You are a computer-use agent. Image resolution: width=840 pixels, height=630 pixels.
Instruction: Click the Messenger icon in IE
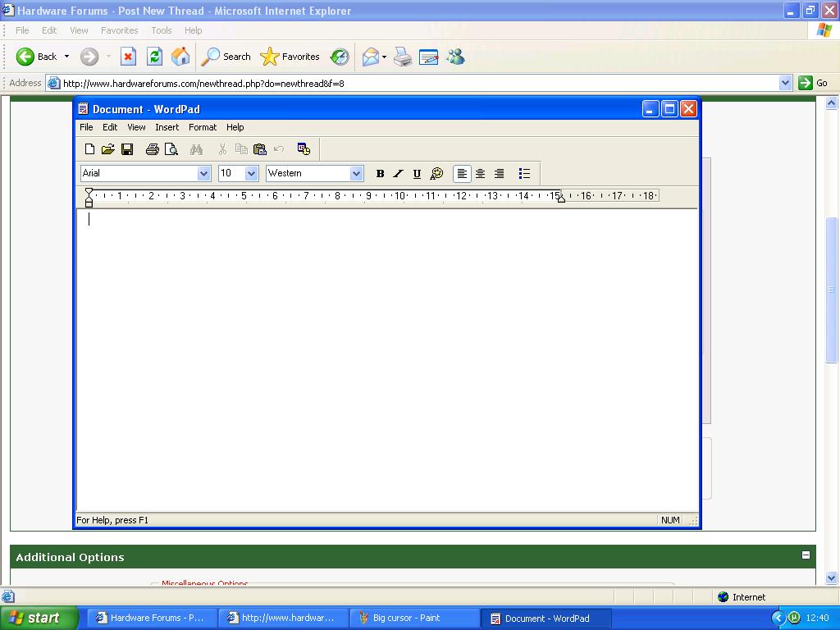455,57
